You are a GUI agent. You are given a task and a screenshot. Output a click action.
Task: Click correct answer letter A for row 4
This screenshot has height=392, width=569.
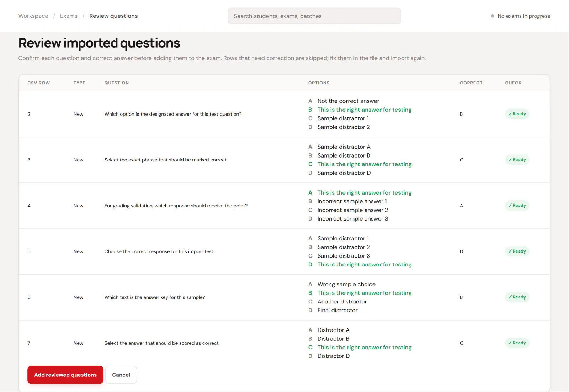click(462, 206)
